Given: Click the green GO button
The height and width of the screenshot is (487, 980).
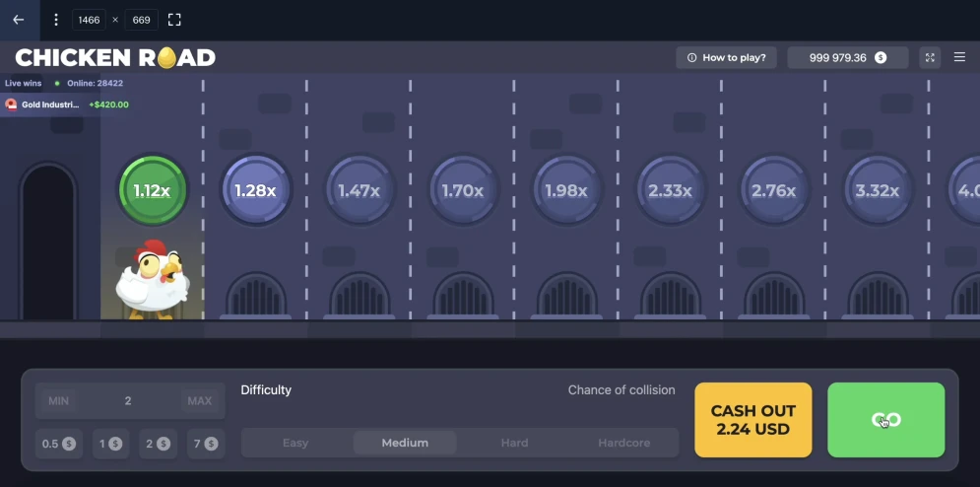Looking at the screenshot, I should 886,420.
